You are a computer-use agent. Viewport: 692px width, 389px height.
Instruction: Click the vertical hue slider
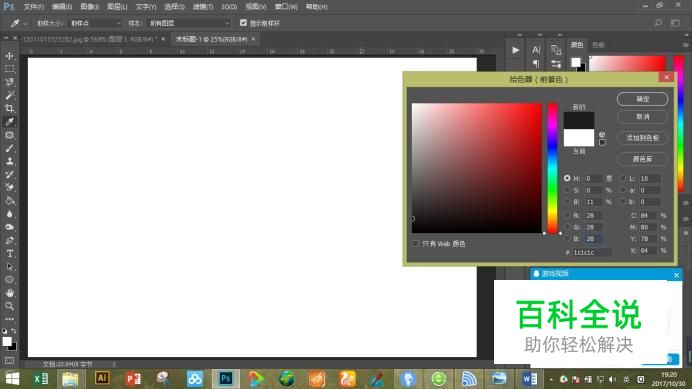553,168
